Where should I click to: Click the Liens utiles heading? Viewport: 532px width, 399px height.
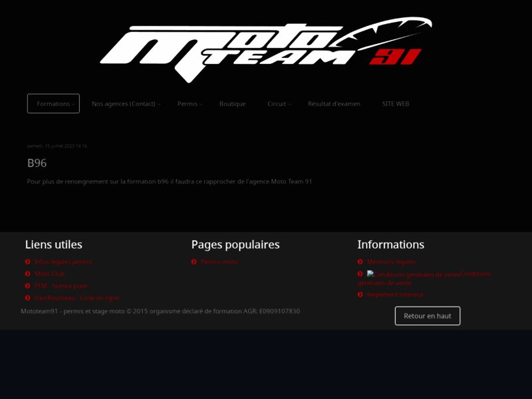coord(54,244)
